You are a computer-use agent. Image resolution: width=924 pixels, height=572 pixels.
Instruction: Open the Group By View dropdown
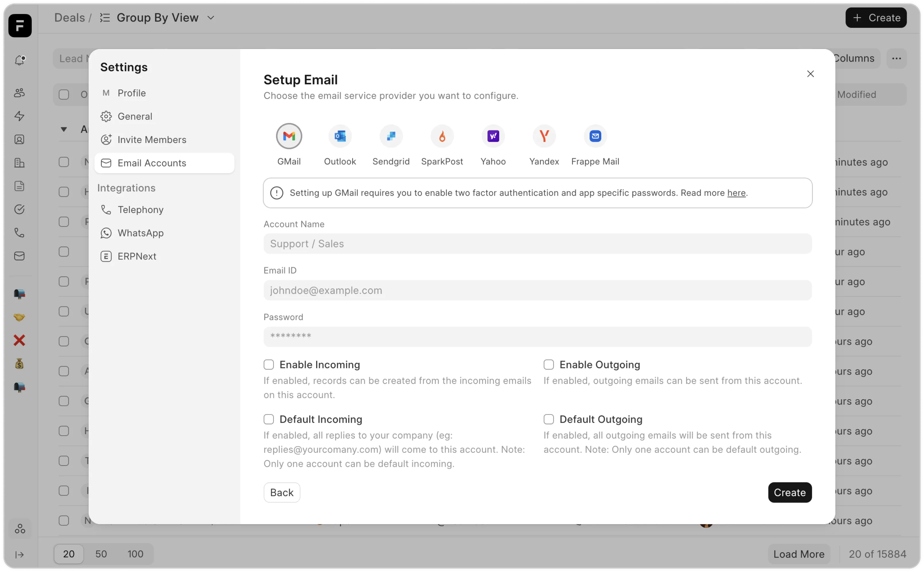click(211, 18)
